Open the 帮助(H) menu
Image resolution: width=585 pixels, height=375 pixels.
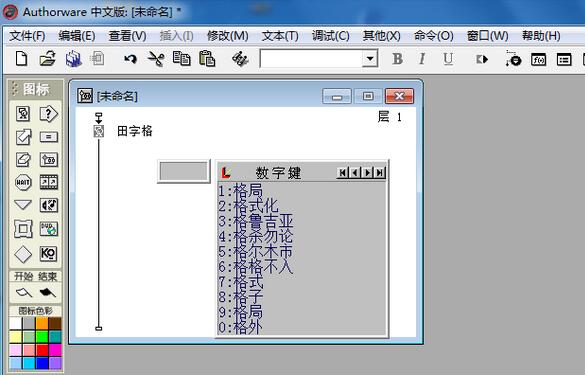541,36
